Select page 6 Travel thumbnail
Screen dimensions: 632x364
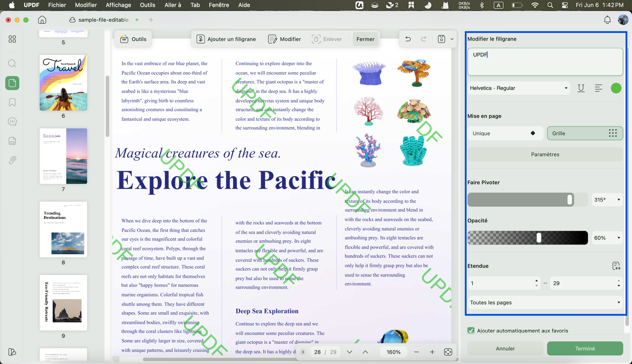63,83
